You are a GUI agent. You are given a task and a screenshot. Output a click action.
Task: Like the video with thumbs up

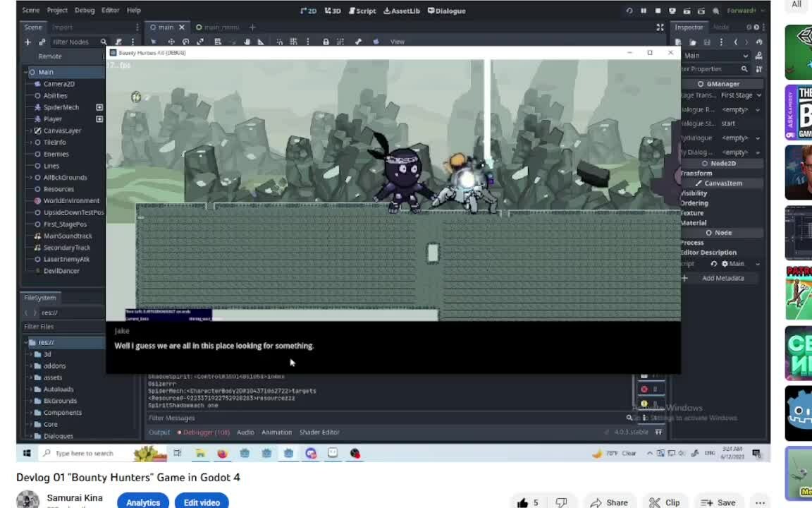point(523,502)
